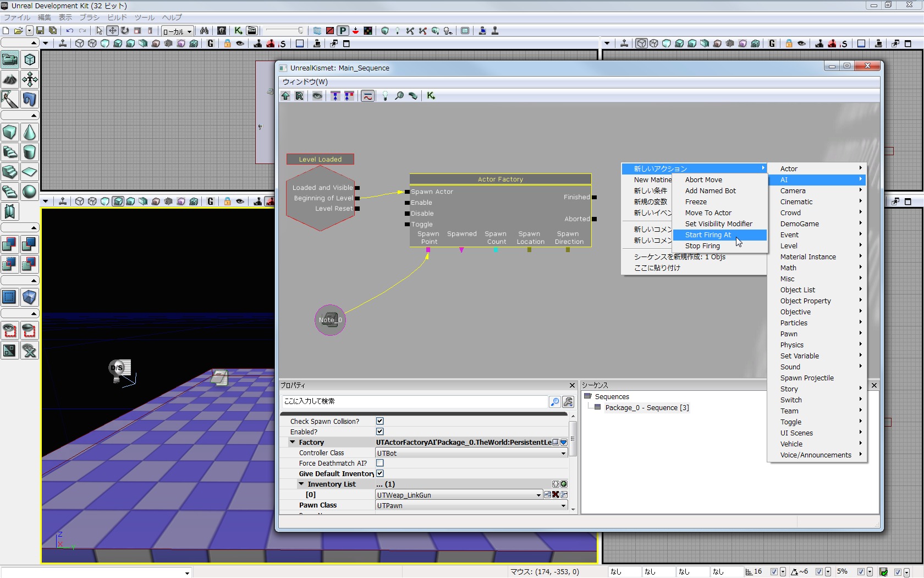
Task: Click the magnifier search icon in Kismet toolbar
Action: [399, 96]
